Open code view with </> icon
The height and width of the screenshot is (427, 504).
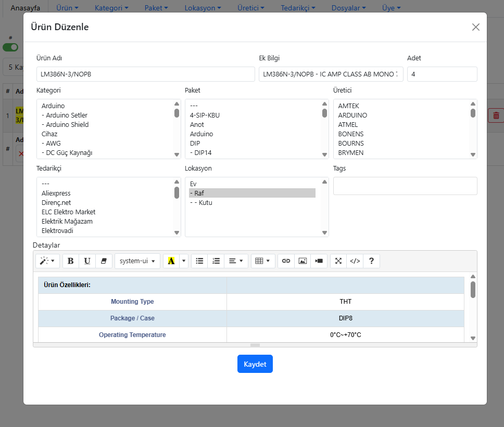[355, 261]
